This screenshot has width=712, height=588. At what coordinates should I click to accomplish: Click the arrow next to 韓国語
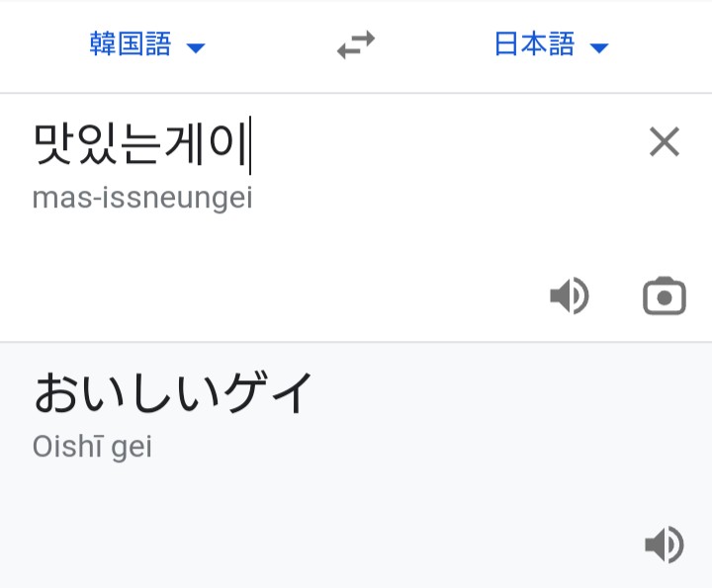point(196,47)
